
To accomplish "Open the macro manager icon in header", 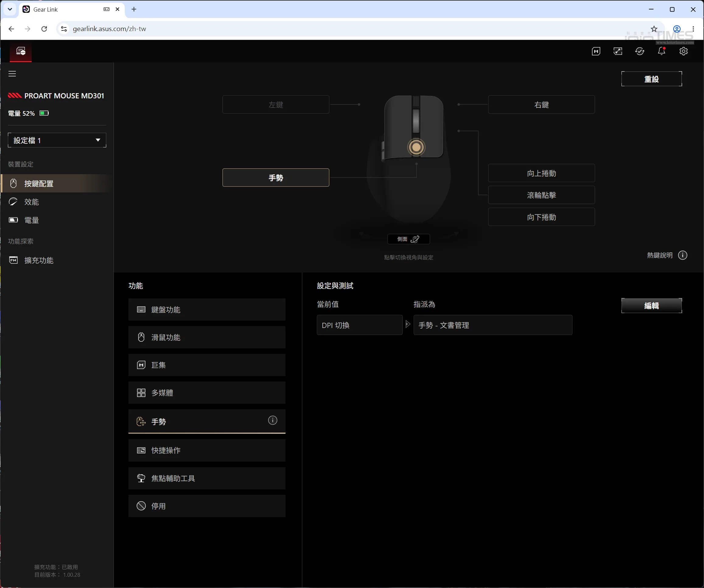I will click(x=596, y=51).
